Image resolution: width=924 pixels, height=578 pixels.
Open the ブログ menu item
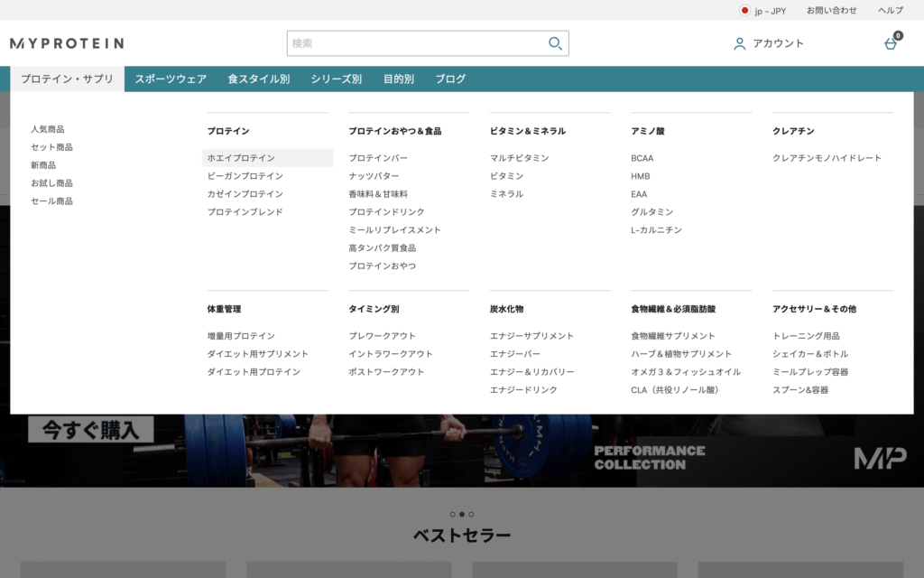click(450, 79)
